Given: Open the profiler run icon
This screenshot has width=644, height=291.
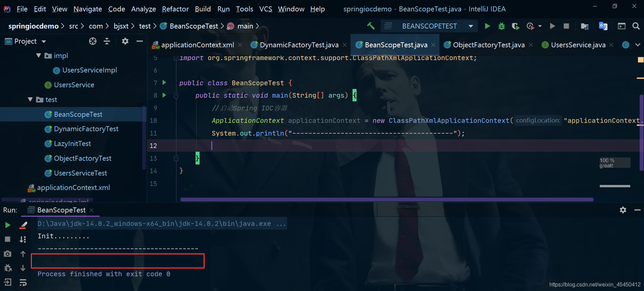Looking at the screenshot, I should (x=530, y=26).
